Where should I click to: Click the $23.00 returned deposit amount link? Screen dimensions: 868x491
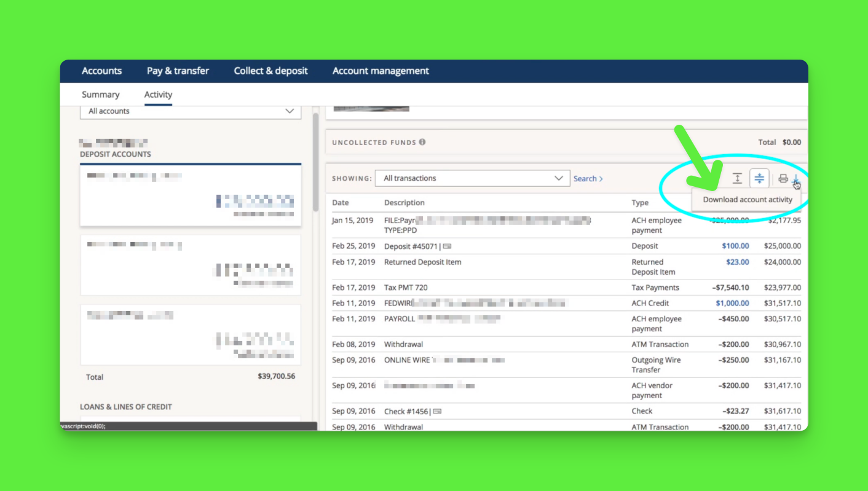click(738, 262)
